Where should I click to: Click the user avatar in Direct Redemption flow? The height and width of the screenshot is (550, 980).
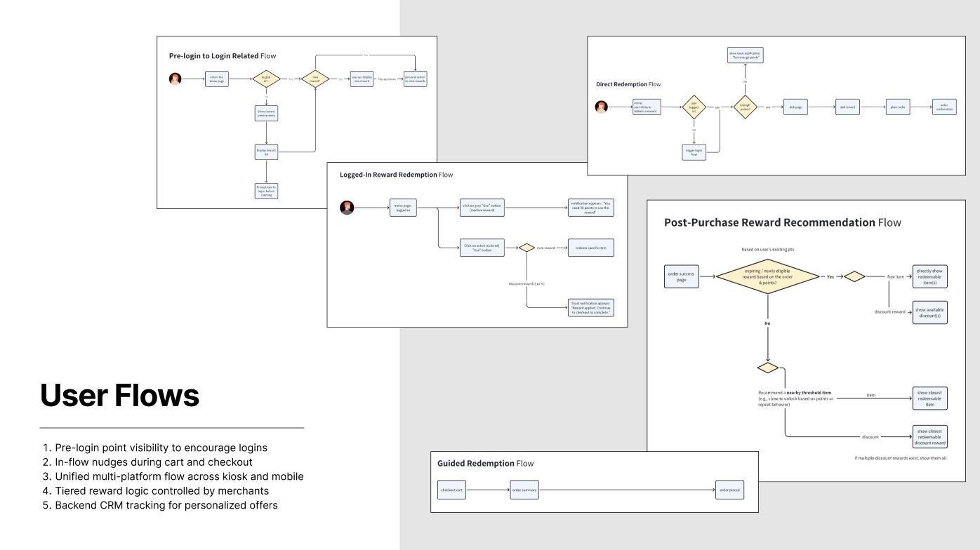[x=602, y=107]
